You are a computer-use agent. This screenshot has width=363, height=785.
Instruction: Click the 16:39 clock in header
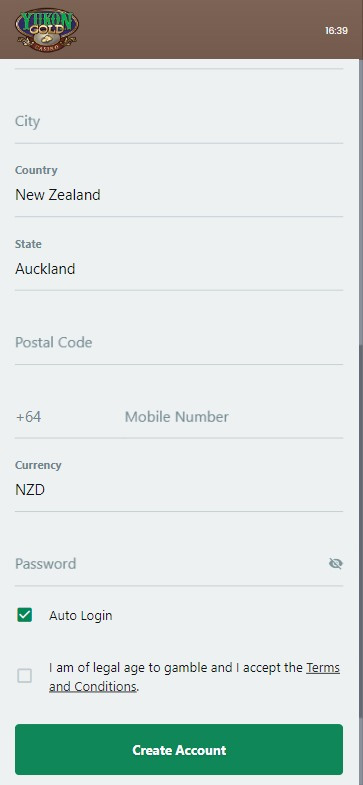pos(336,31)
